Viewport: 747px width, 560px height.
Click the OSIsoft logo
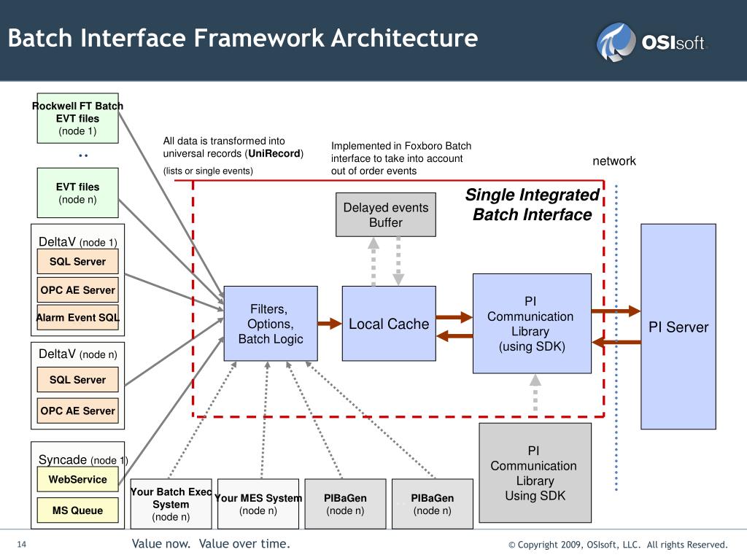pyautogui.click(x=651, y=42)
